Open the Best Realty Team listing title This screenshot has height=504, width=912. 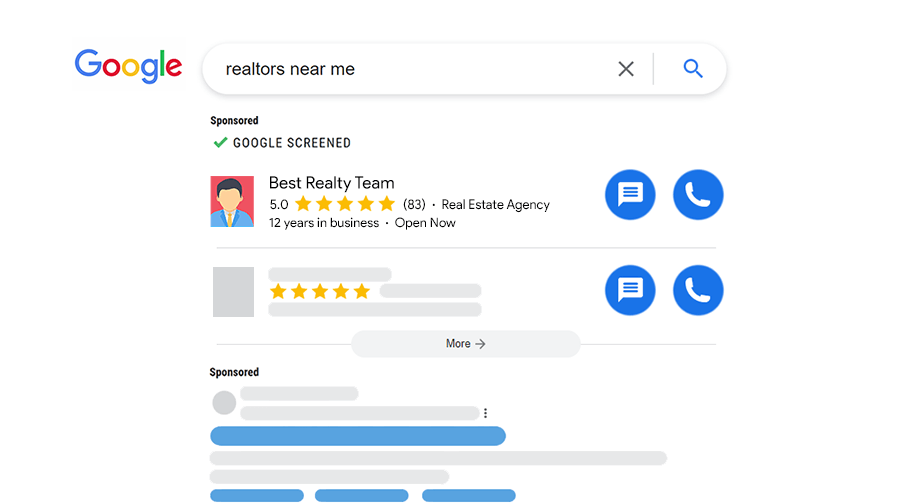pyautogui.click(x=332, y=183)
